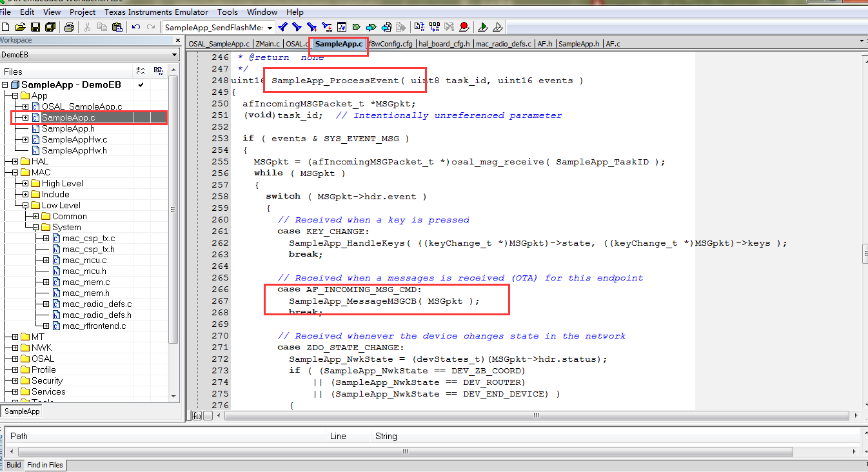868x472 pixels.
Task: Print the file using the printer icon
Action: pos(69,27)
